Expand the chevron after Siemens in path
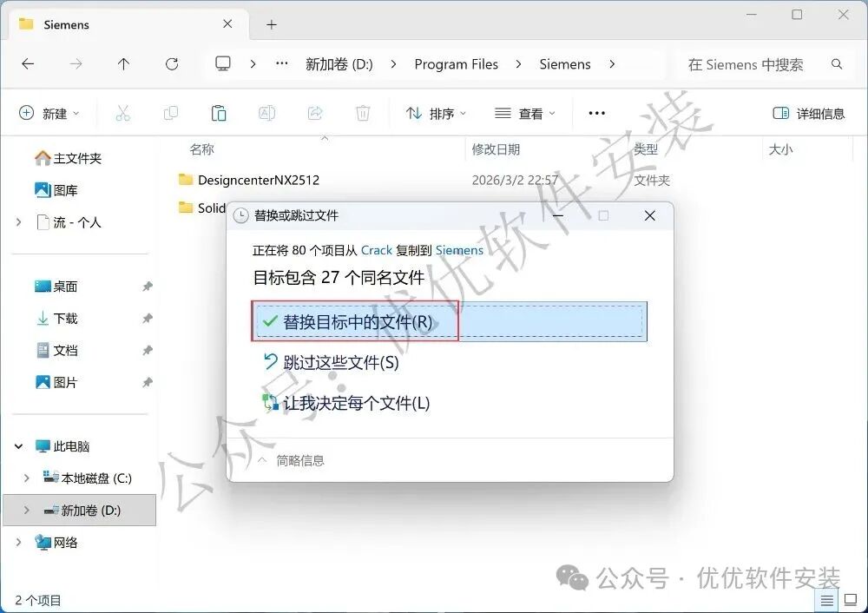The height and width of the screenshot is (613, 868). [x=612, y=64]
